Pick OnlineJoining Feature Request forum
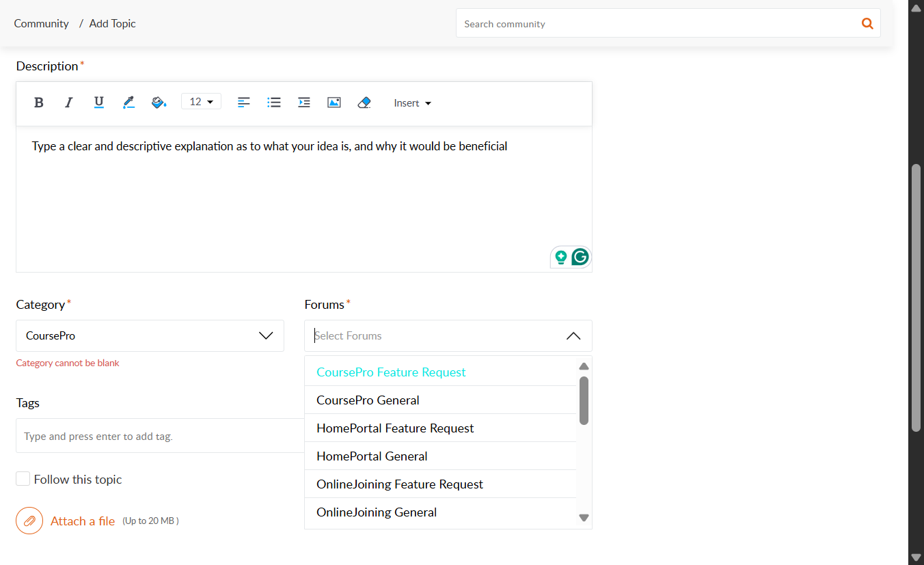The width and height of the screenshot is (924, 565). (x=441, y=484)
